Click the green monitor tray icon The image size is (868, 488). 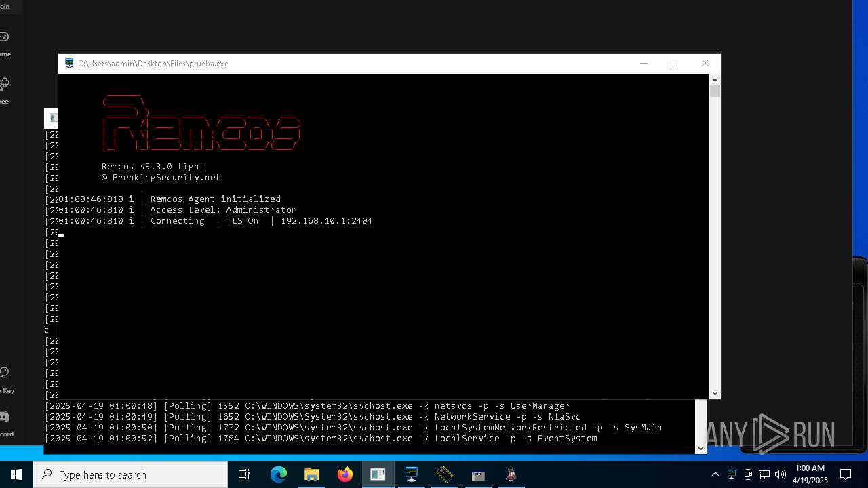pyautogui.click(x=732, y=474)
